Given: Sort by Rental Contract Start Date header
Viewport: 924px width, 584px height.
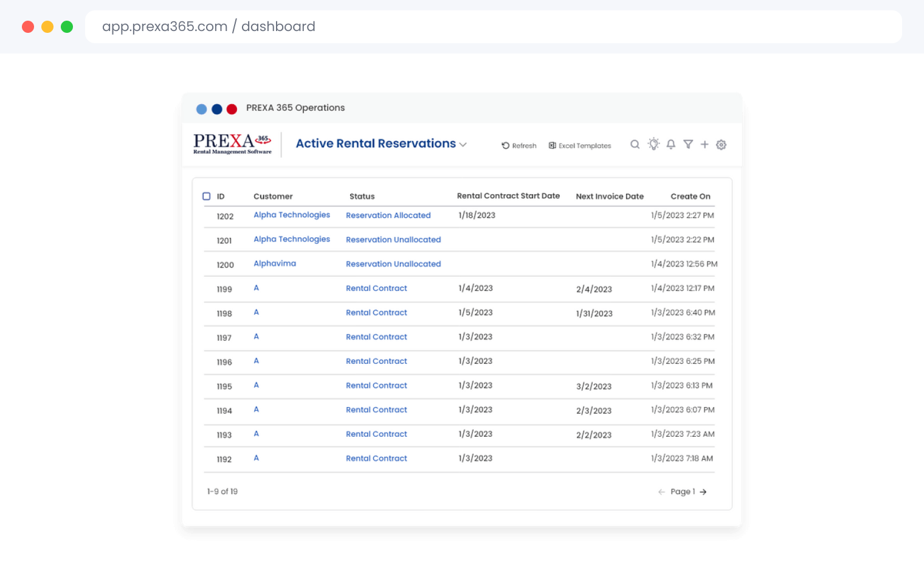Looking at the screenshot, I should [x=508, y=196].
